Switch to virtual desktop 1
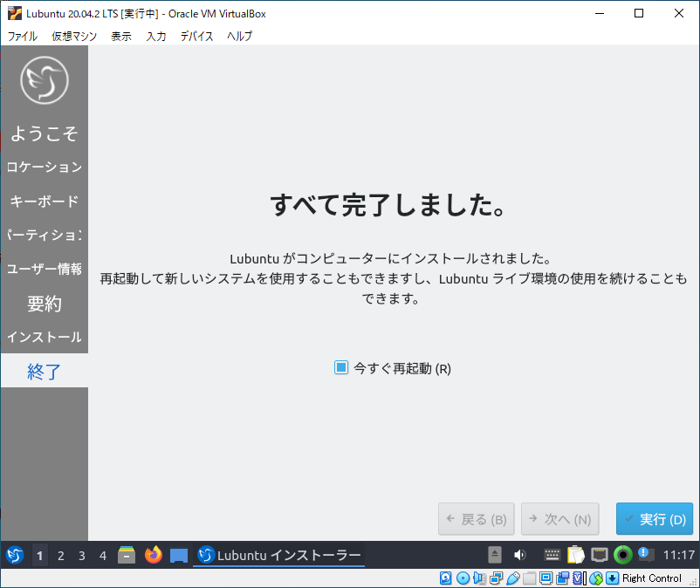 click(x=40, y=556)
